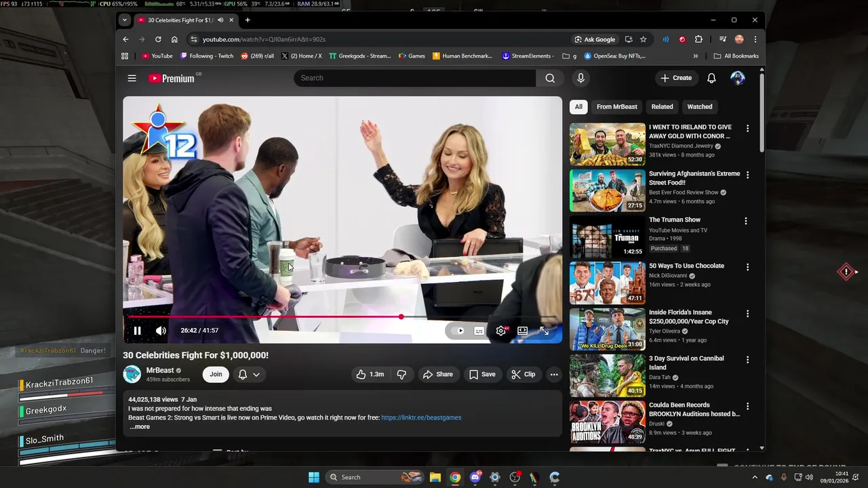Toggle the autoplay switch in the player
This screenshot has width=868, height=488.
click(458, 331)
